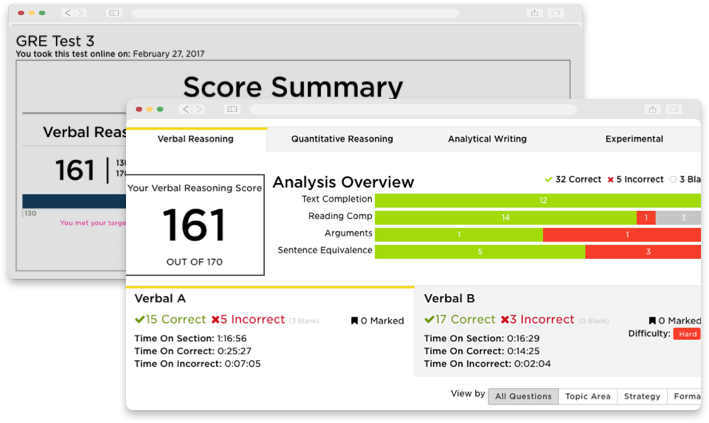709x423 pixels.
Task: View questions by Topic Area
Action: [x=587, y=396]
